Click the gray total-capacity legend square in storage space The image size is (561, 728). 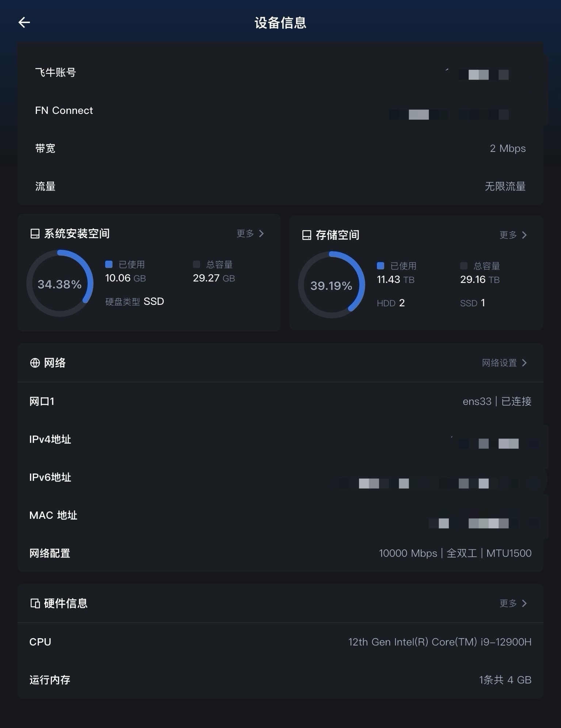pos(464,266)
